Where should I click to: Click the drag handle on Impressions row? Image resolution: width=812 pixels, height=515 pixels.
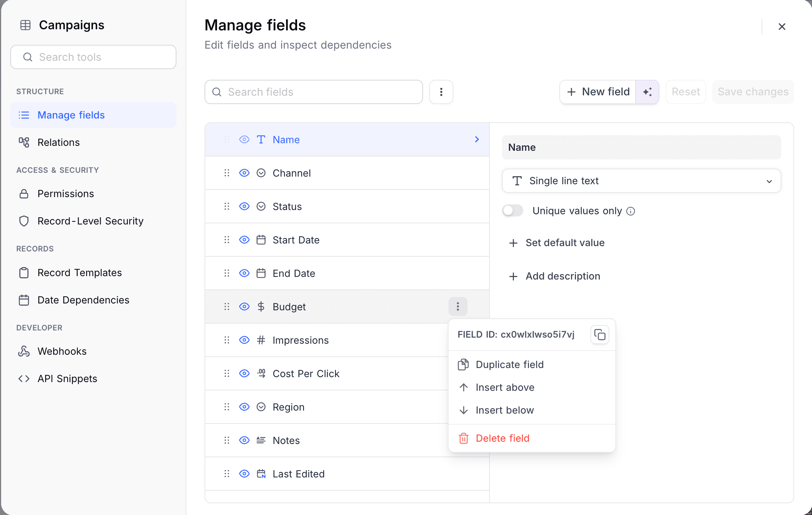coord(227,340)
